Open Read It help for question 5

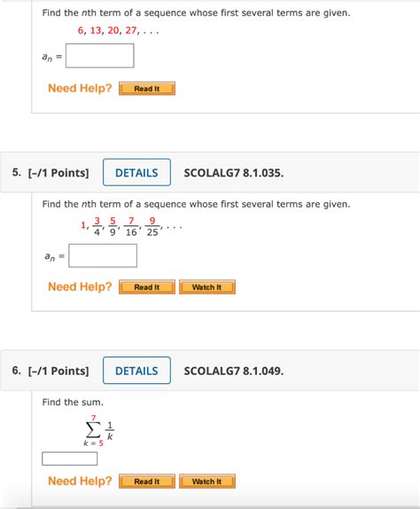(147, 287)
